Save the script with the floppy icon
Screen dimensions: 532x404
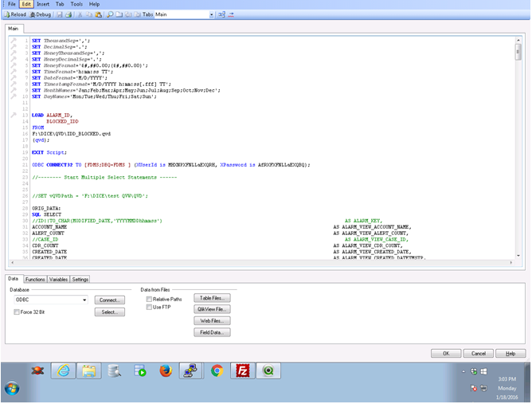(x=60, y=14)
